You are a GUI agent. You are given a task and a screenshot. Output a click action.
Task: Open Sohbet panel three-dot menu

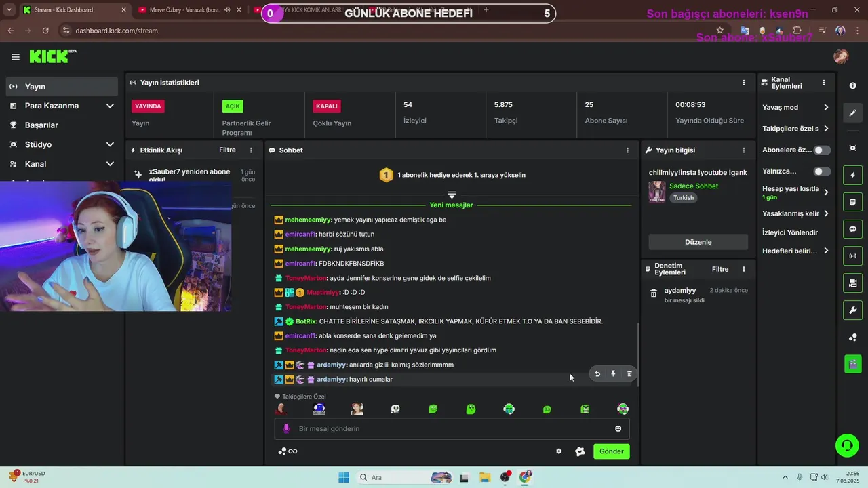click(x=627, y=150)
